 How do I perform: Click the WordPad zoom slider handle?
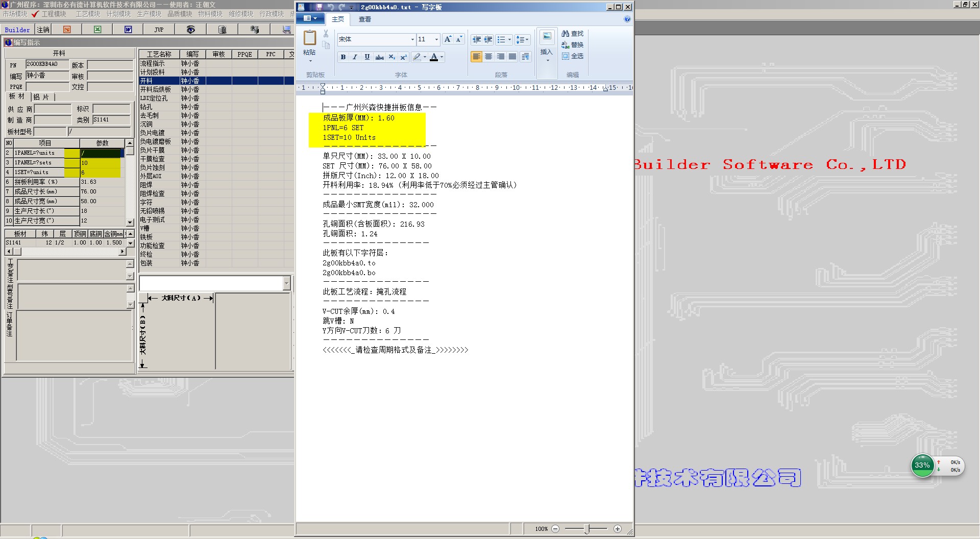[x=587, y=529]
